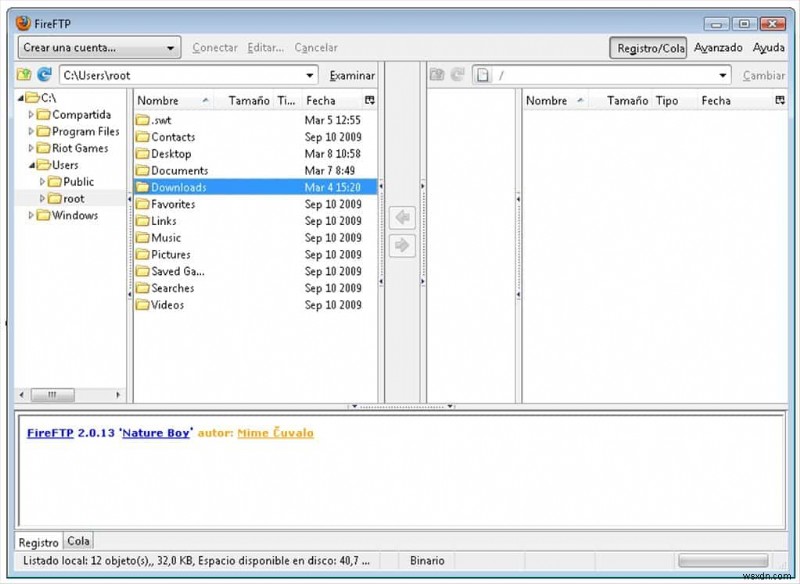The height and width of the screenshot is (584, 800).
Task: Expand the Riot Games tree folder
Action: pos(31,148)
